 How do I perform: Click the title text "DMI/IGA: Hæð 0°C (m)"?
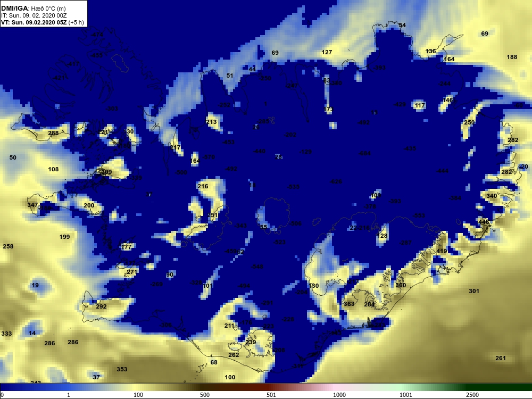(x=34, y=9)
